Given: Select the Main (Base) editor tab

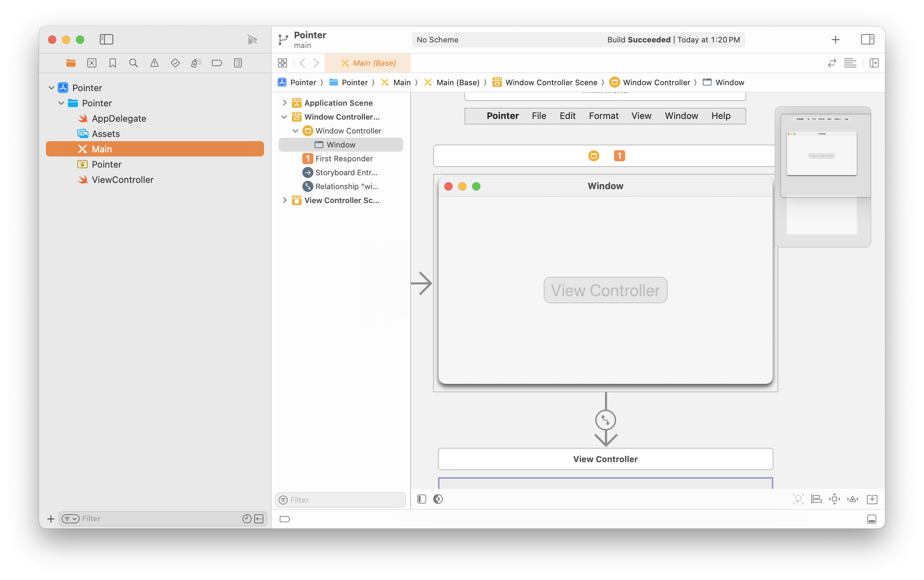Looking at the screenshot, I should (x=368, y=63).
